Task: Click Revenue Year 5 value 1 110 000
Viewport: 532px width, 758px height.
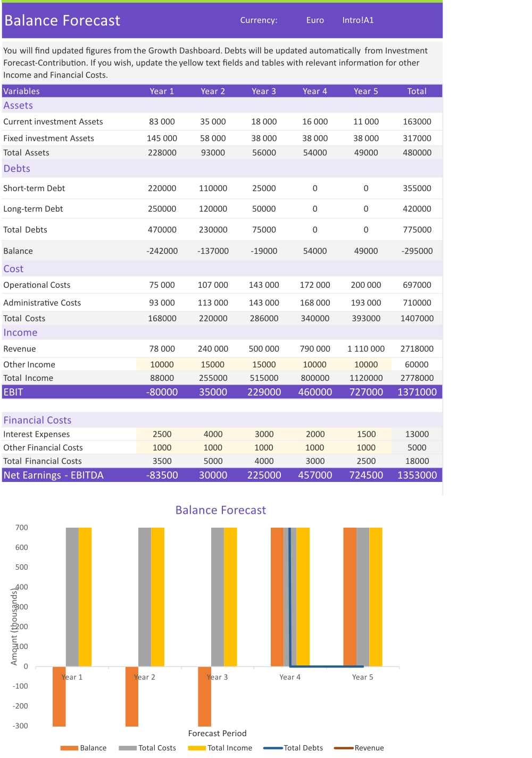Action: tap(366, 349)
